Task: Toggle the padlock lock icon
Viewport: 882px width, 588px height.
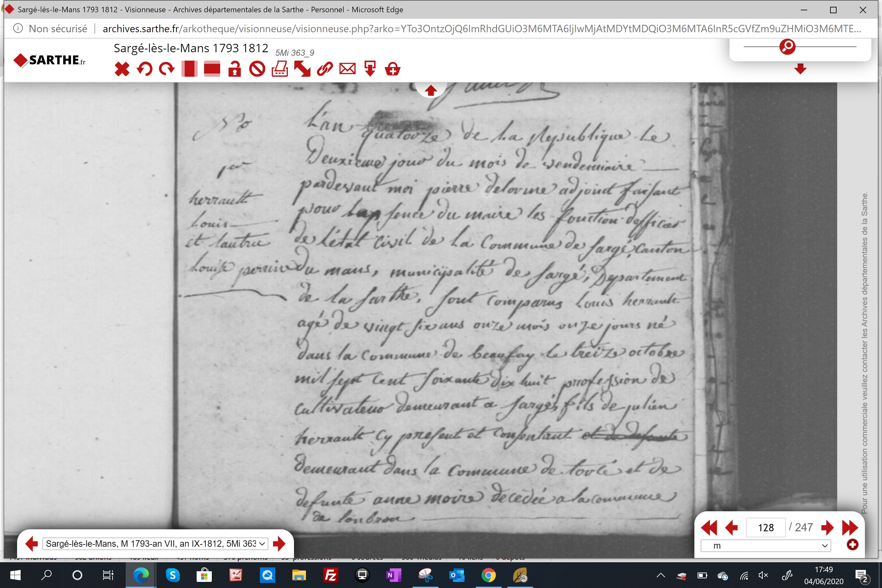Action: 235,69
